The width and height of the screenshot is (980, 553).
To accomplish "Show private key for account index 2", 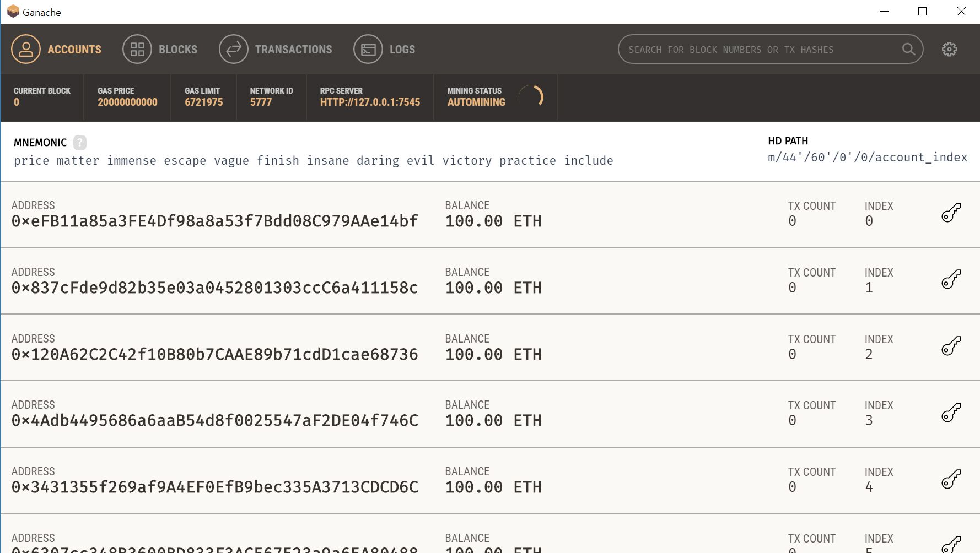I will point(951,346).
